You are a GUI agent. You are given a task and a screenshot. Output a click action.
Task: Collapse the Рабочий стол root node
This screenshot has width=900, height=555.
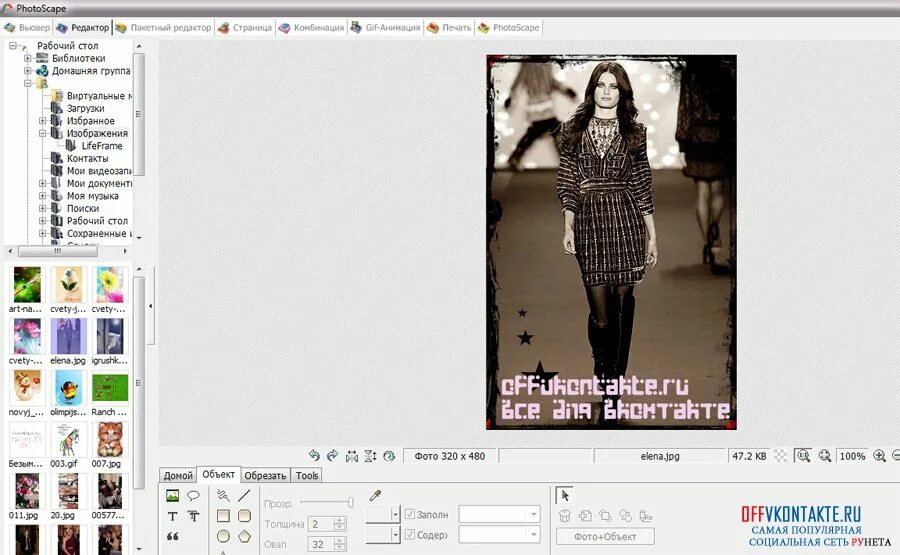12,45
